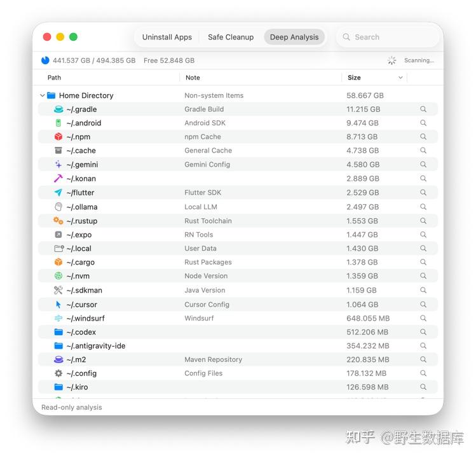The height and width of the screenshot is (458, 476).
Task: Reveal ~/.npm using its magnifier icon
Action: (423, 136)
